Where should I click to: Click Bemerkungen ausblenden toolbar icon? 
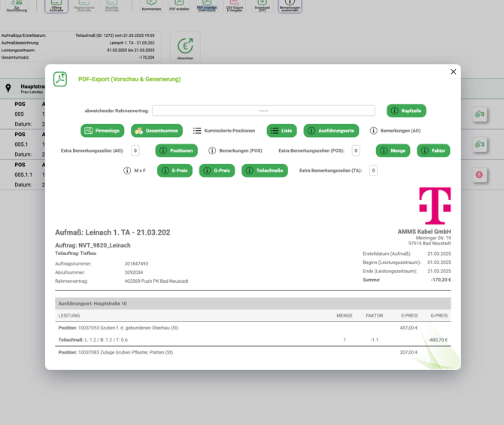290,5
